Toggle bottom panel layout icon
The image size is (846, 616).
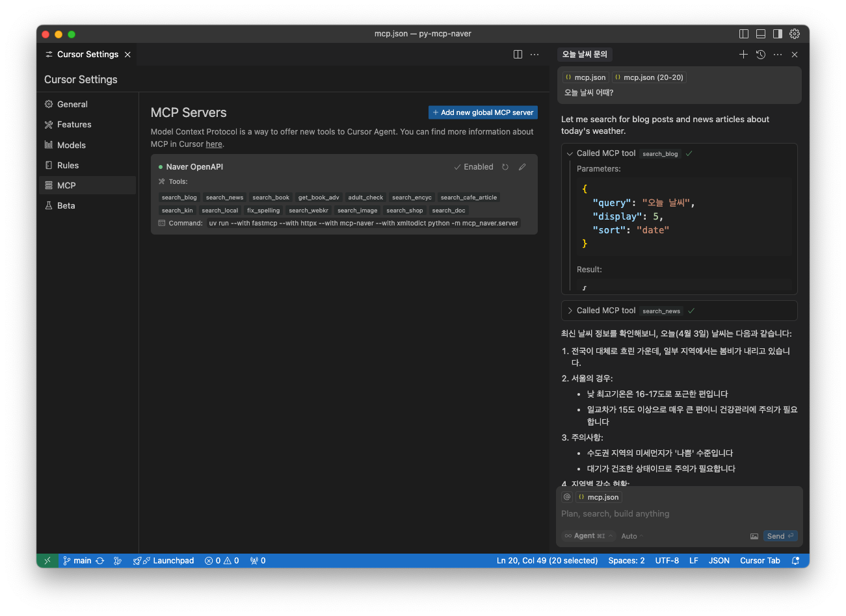point(761,34)
